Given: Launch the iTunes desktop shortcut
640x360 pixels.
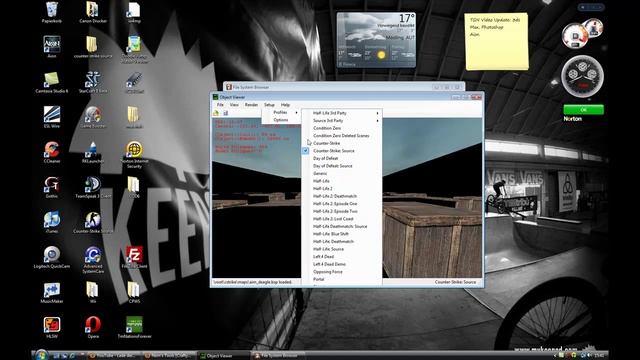Looking at the screenshot, I should point(52,222).
